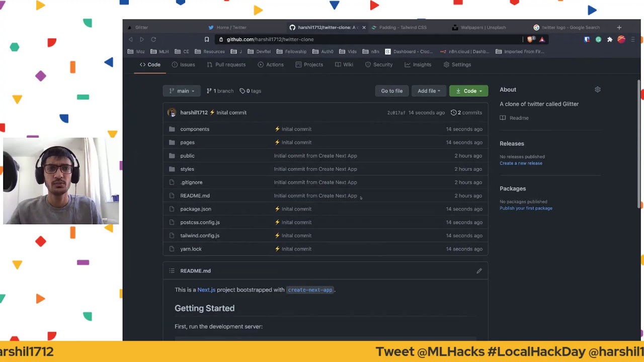This screenshot has height=362, width=644.
Task: Click the 0 tags link
Action: [250, 91]
